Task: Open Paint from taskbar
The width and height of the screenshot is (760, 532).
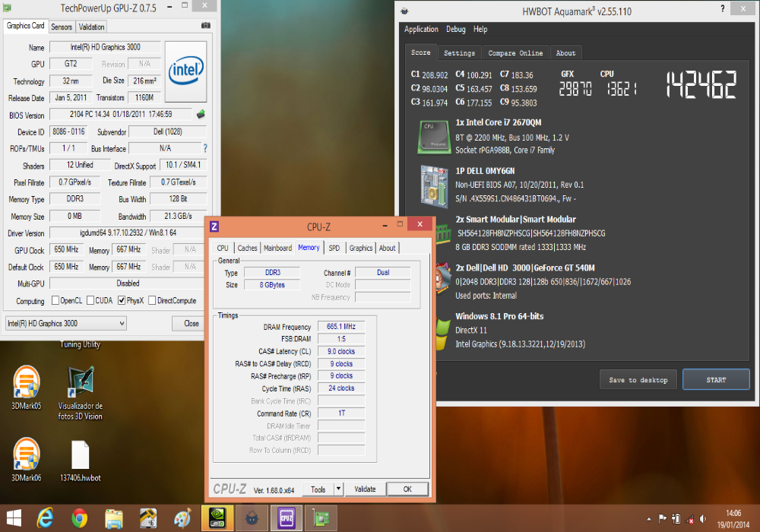Action: point(182,518)
